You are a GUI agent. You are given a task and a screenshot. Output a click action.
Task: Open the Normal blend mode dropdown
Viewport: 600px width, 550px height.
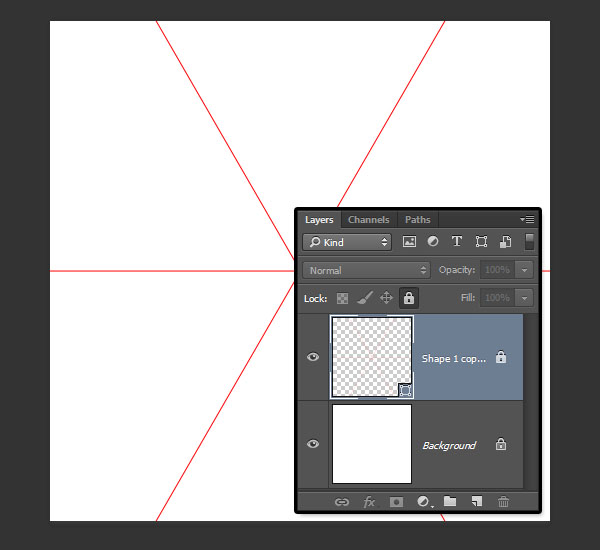pos(367,270)
